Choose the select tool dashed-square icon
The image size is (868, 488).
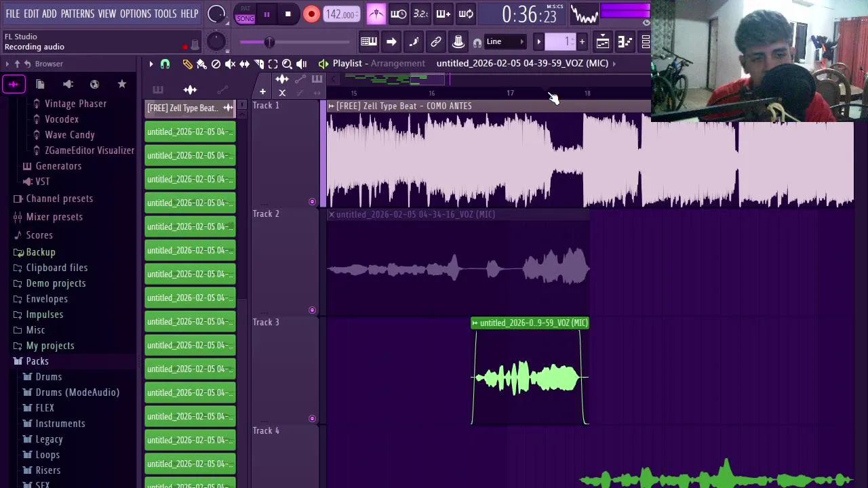273,64
